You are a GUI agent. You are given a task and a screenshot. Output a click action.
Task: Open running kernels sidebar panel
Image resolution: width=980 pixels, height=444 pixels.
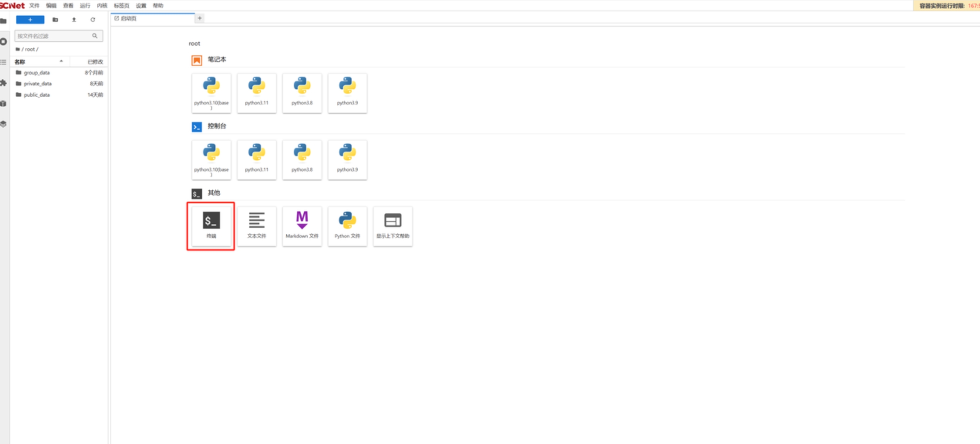point(4,42)
